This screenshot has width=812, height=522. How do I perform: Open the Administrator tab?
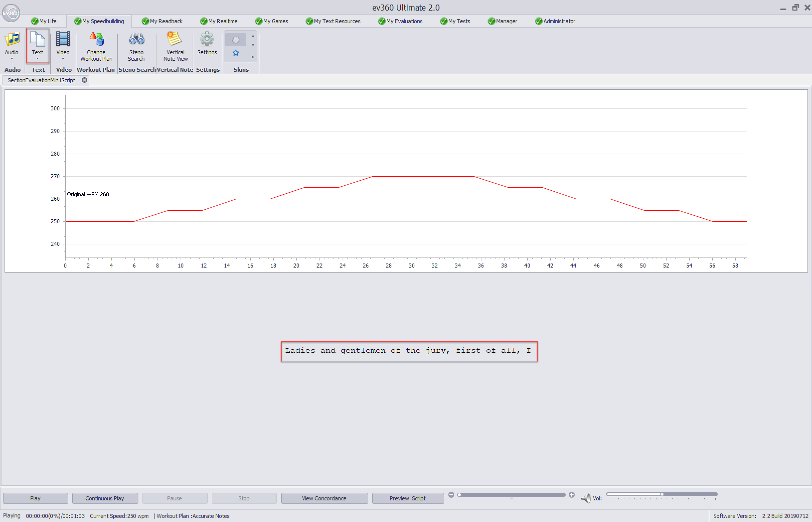click(x=555, y=21)
